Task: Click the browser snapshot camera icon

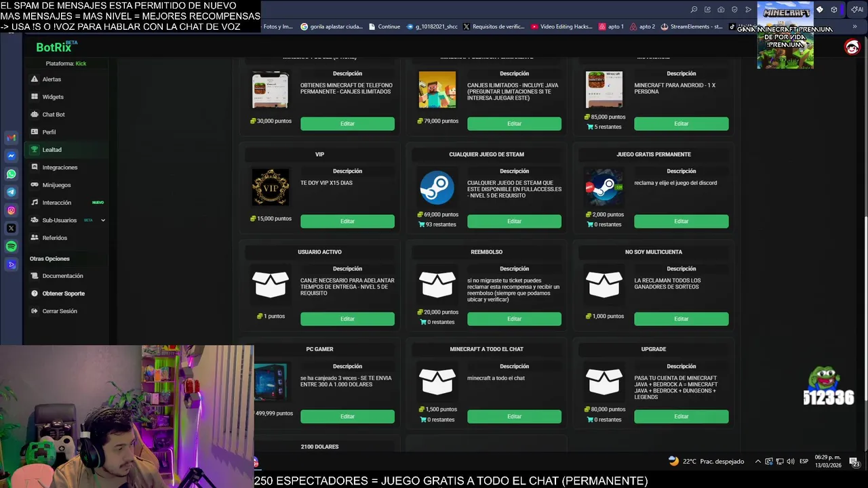Action: (721, 9)
